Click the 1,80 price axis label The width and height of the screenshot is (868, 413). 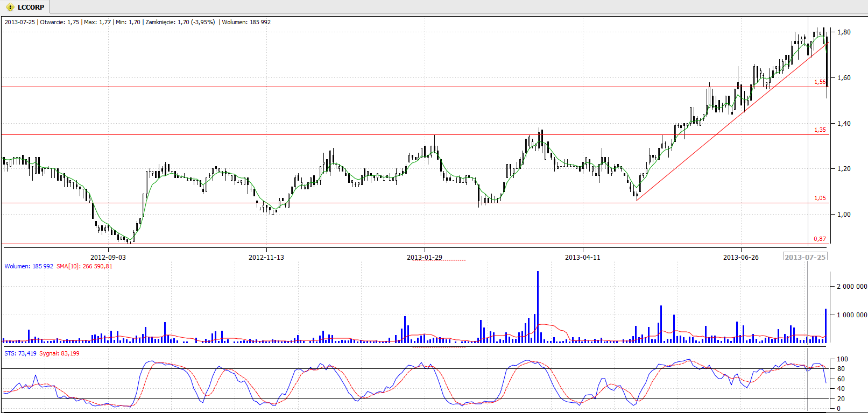coord(844,32)
